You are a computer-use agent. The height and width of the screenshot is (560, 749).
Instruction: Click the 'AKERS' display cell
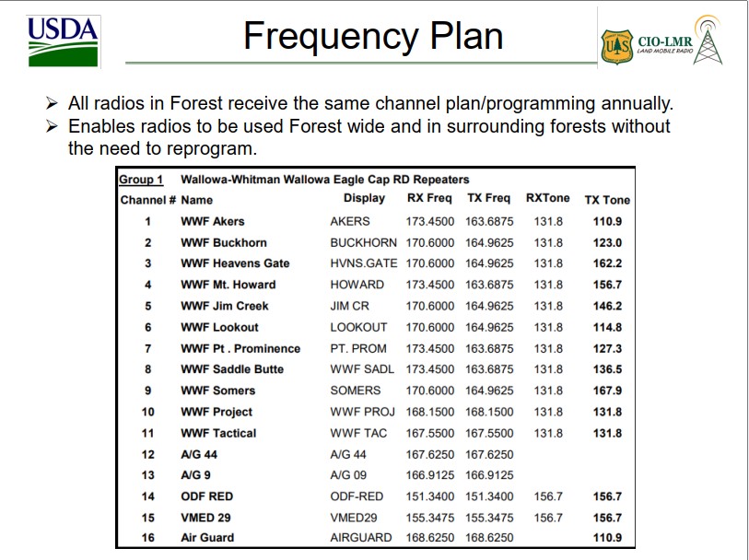point(350,222)
